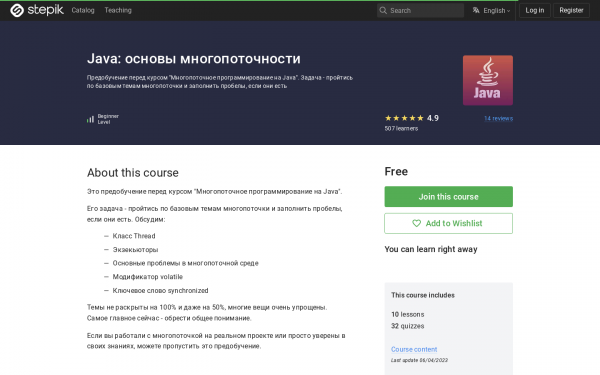Focus the Search input field

[x=420, y=10]
